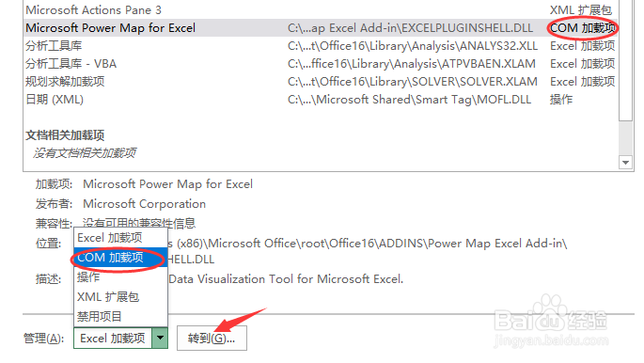Click the list scrollbar down arrow
Viewport: 644px width, 363px height.
[625, 163]
